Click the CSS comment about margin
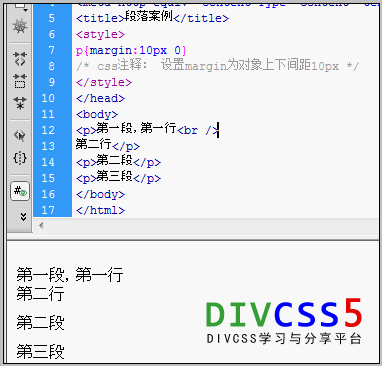This screenshot has width=383, height=367. tap(218, 65)
